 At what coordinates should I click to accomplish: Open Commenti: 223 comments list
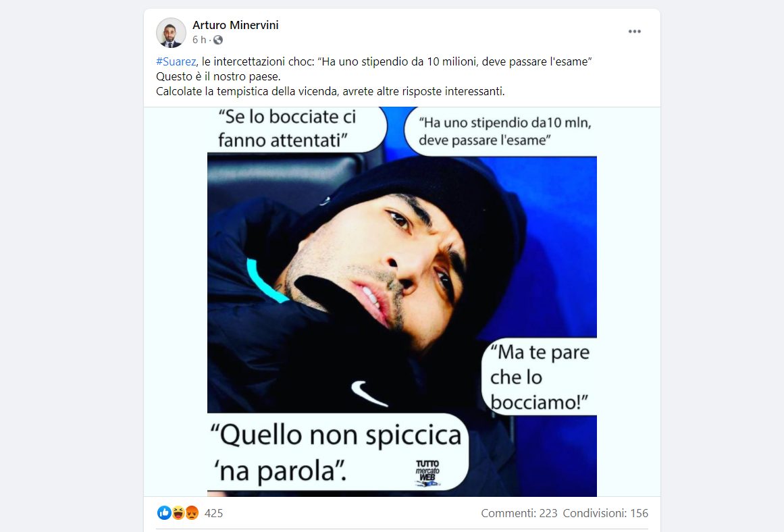click(519, 513)
